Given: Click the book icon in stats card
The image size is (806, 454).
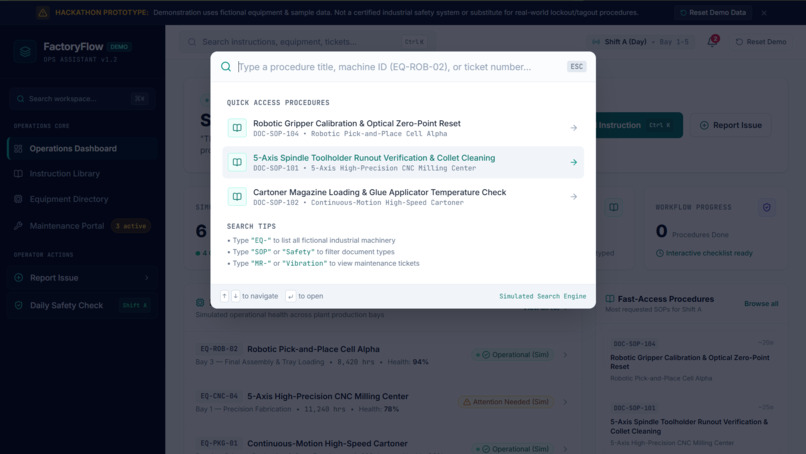Looking at the screenshot, I should click(x=614, y=207).
